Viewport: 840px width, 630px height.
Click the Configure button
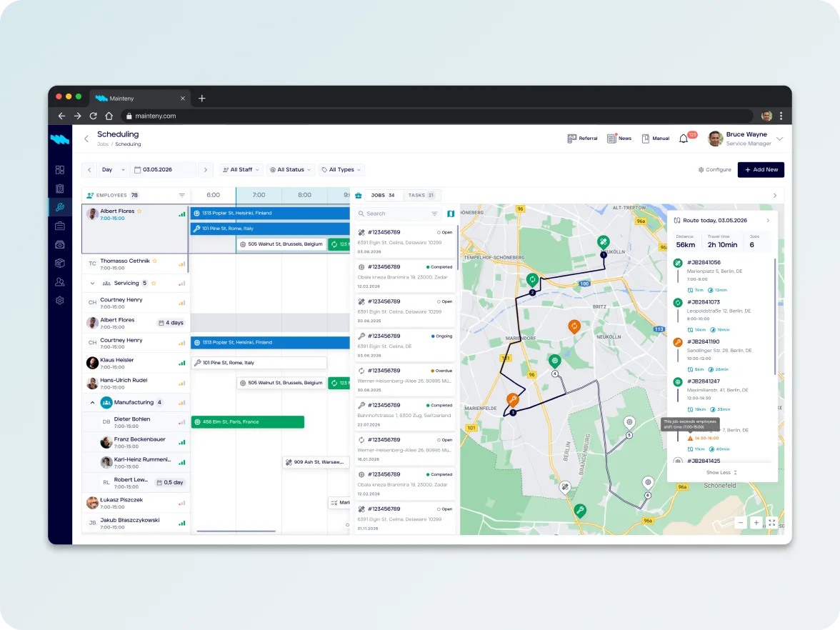[714, 170]
